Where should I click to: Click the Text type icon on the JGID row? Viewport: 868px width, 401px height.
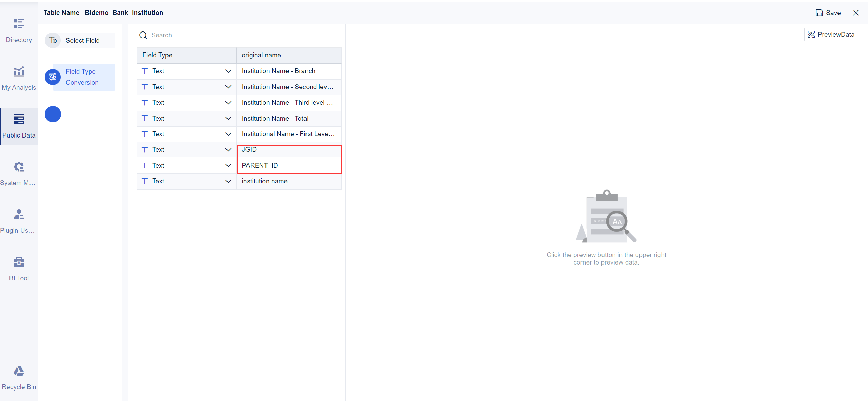point(145,149)
